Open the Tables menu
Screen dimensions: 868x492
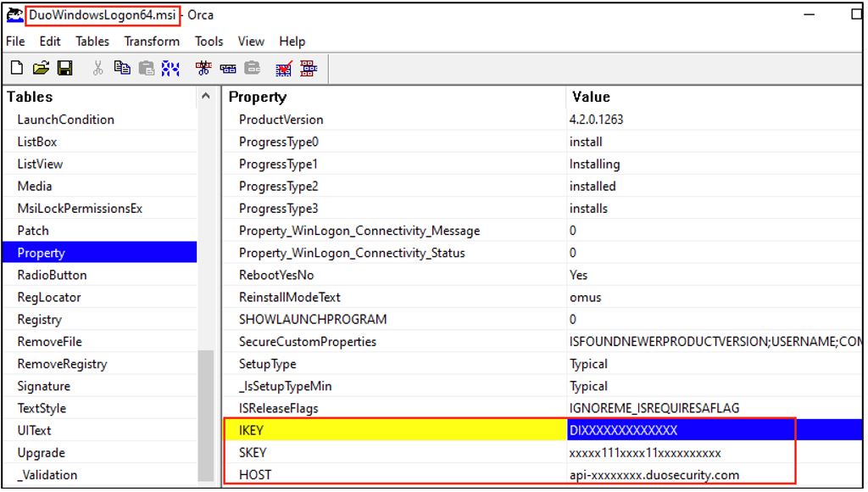92,42
